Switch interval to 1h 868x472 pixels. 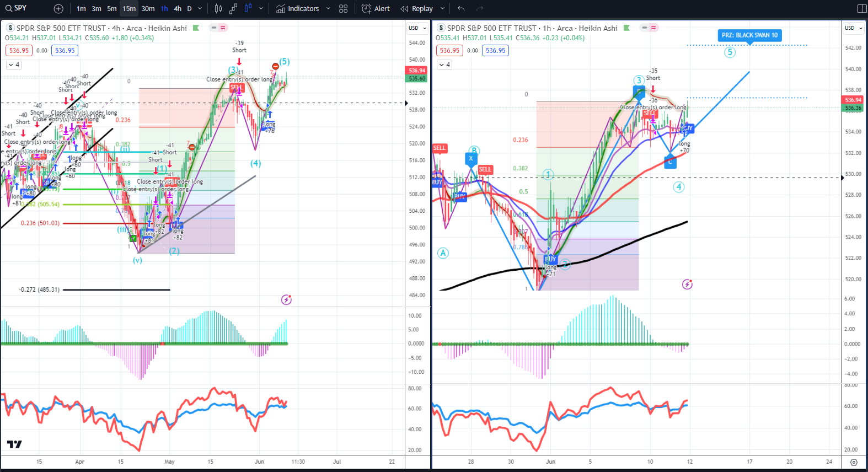point(164,9)
